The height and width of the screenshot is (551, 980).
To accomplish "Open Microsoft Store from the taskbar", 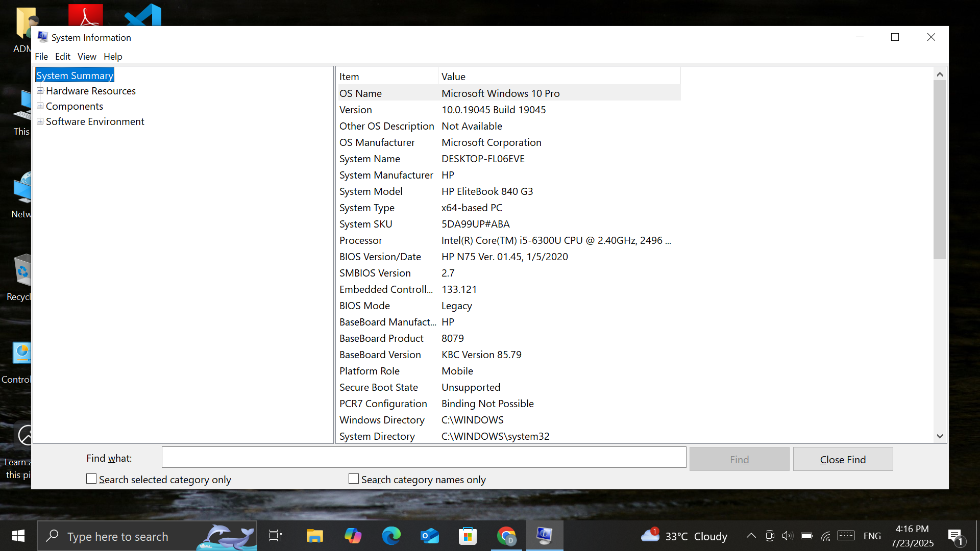I will (468, 536).
